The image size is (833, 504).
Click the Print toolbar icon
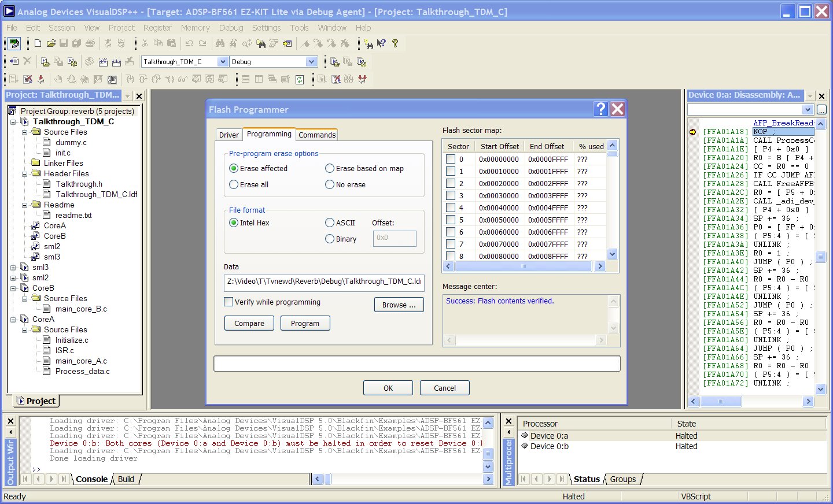90,43
